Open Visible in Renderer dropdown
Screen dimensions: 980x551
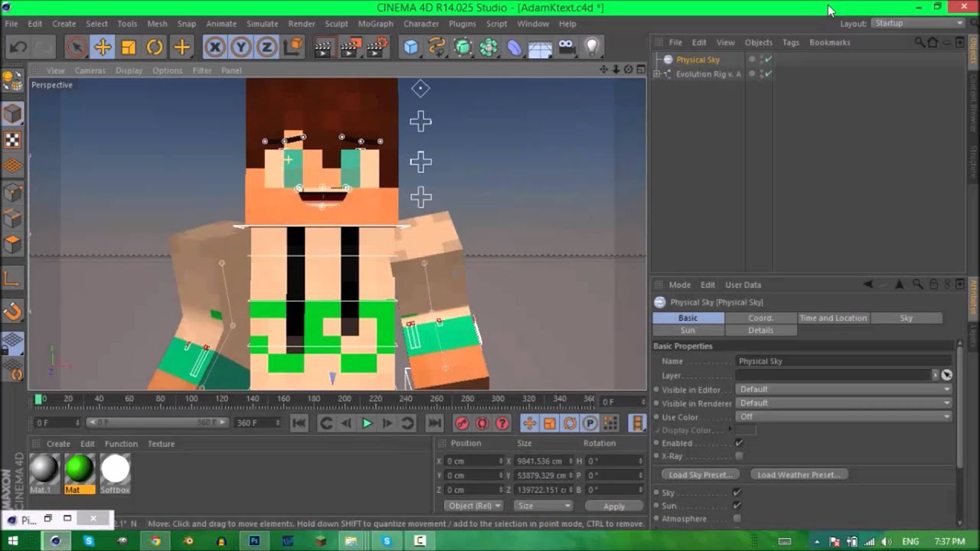coord(844,403)
